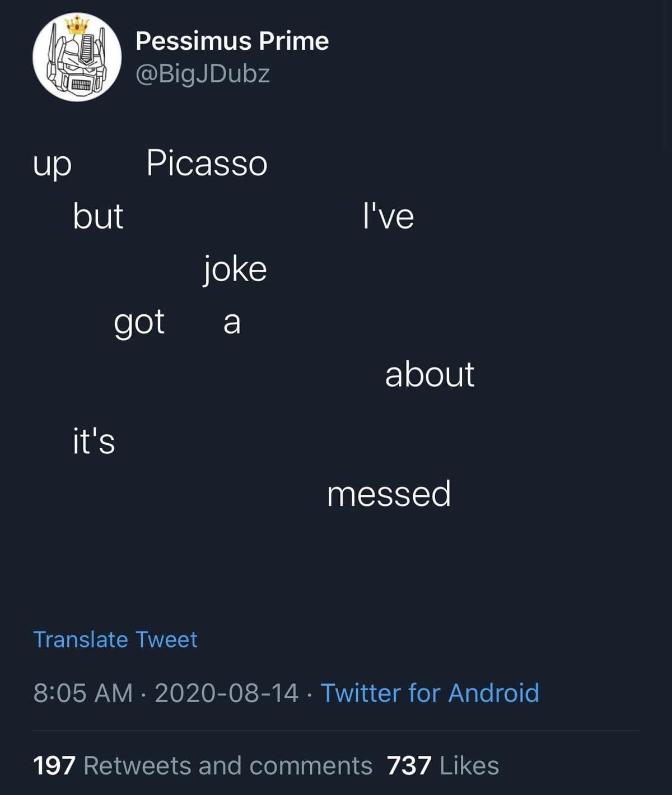The height and width of the screenshot is (795, 672).
Task: Click the 2020-08-14 tweet date
Action: point(226,692)
